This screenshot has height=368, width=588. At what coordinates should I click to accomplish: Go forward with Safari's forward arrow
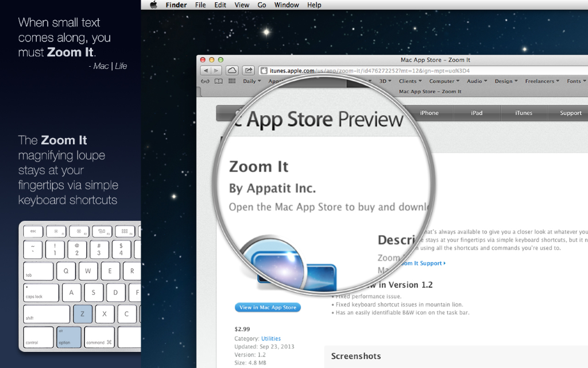pyautogui.click(x=216, y=70)
